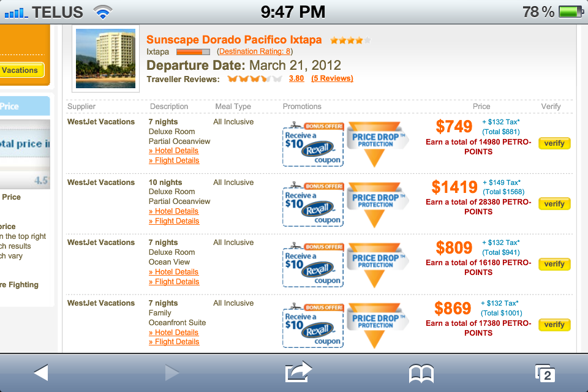Click Price Drop Protection badge on $869 row
This screenshot has height=392, width=588.
(375, 325)
